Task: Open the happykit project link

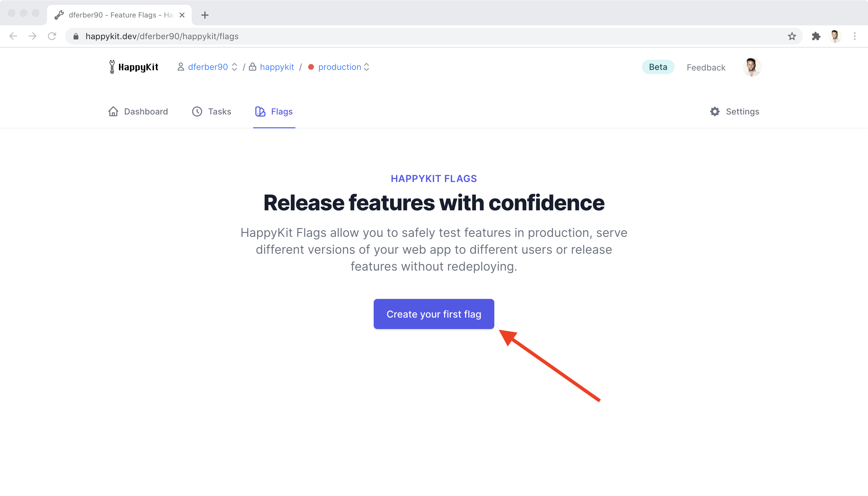Action: (x=277, y=67)
